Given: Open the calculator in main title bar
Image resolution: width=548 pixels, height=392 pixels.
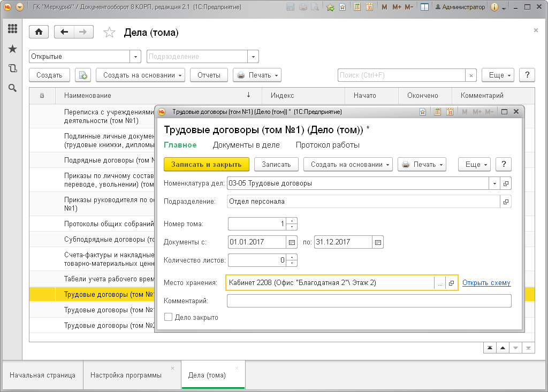Looking at the screenshot, I should pos(357,7).
